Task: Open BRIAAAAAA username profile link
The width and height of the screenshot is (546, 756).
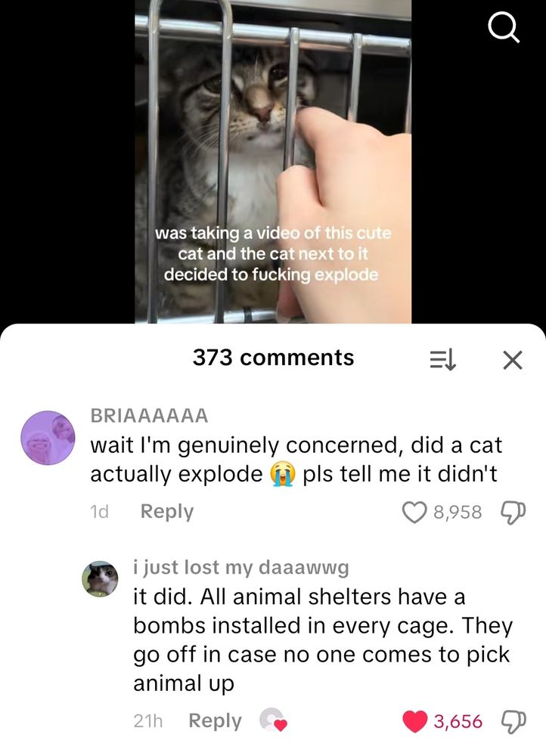Action: point(149,416)
